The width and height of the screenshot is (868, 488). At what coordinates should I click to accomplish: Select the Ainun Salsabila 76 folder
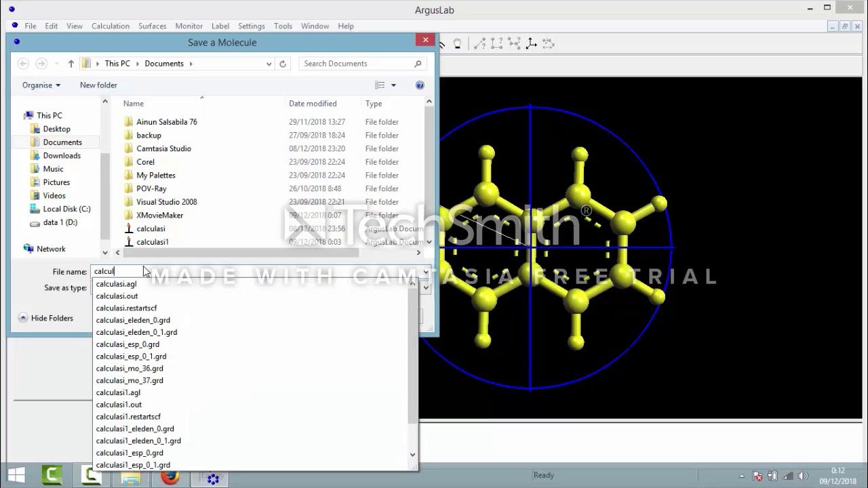[167, 122]
